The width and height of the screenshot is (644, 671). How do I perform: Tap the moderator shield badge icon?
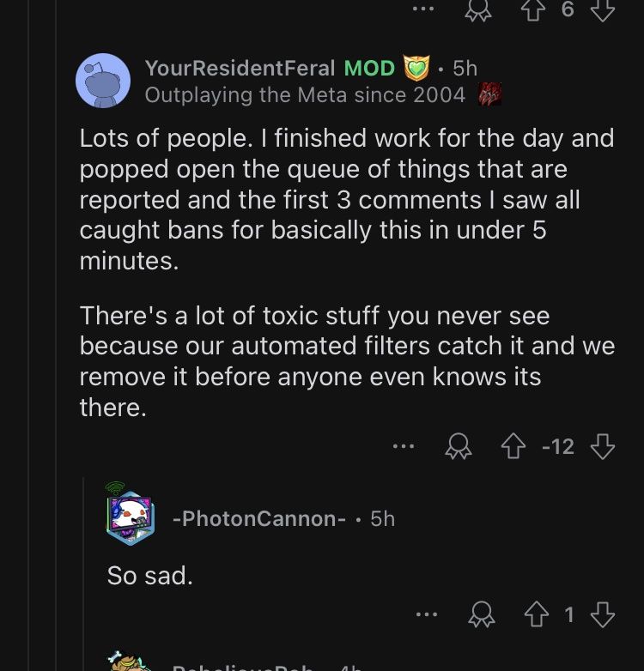pos(416,68)
